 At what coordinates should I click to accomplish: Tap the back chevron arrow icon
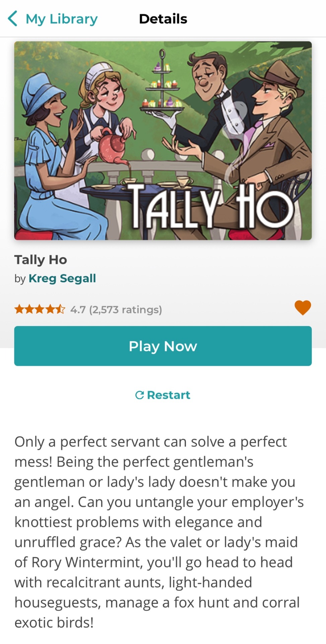pos(12,18)
